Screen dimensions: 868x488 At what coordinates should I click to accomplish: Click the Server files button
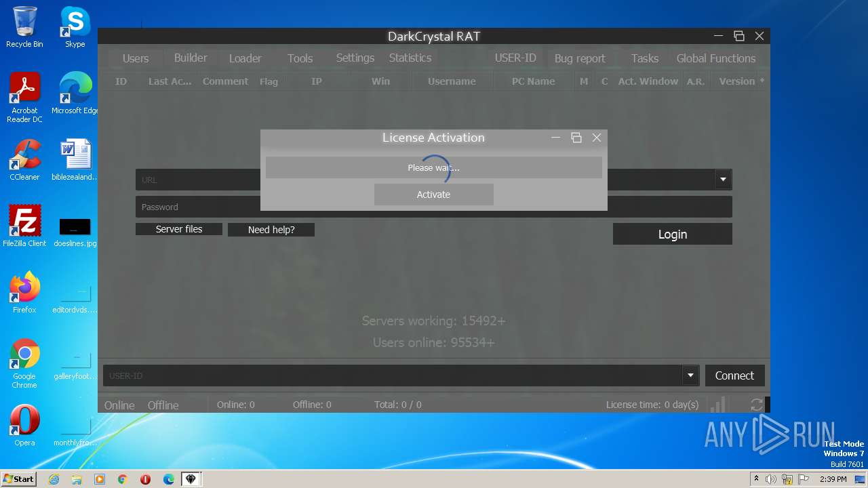point(179,229)
